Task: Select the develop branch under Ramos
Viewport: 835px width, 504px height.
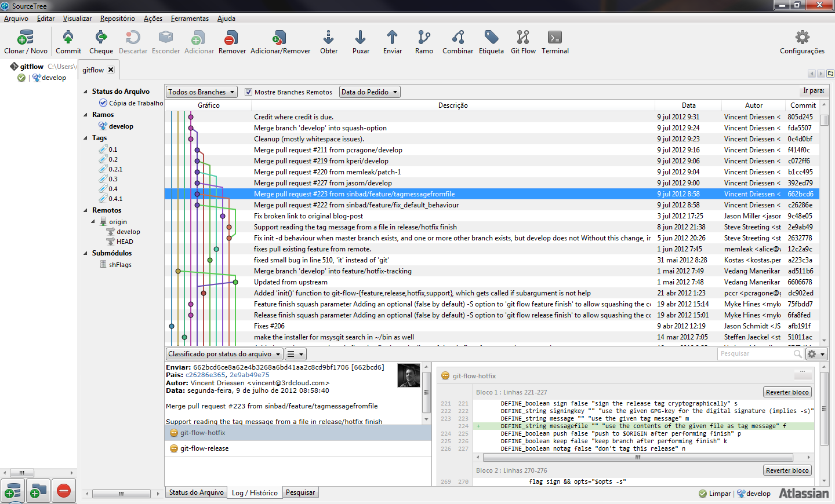Action: click(116, 126)
